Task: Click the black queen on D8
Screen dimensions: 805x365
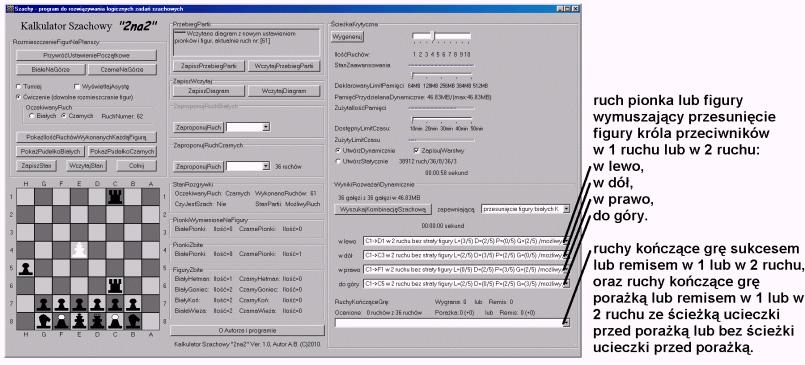Action: pyautogui.click(x=97, y=320)
